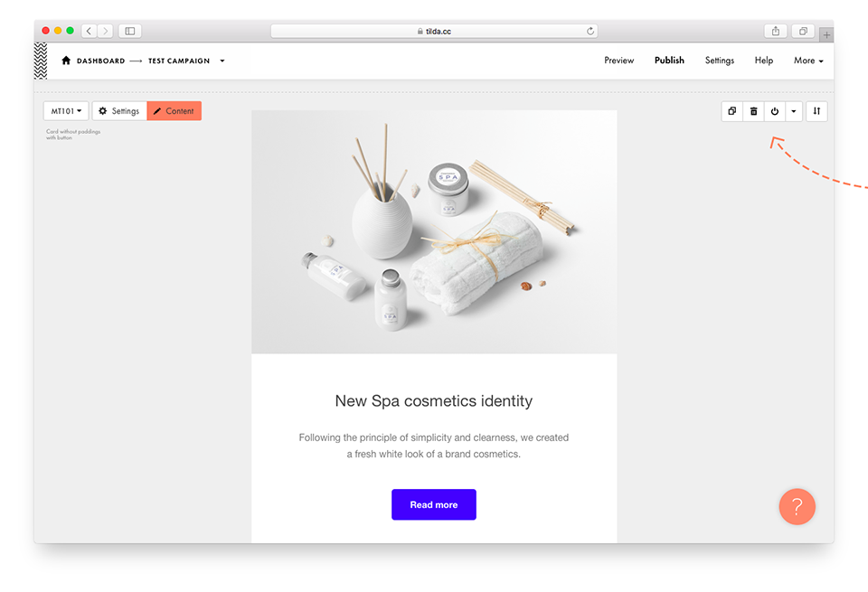Viewport: 868px width, 592px height.
Task: Click the Read more button
Action: point(434,504)
